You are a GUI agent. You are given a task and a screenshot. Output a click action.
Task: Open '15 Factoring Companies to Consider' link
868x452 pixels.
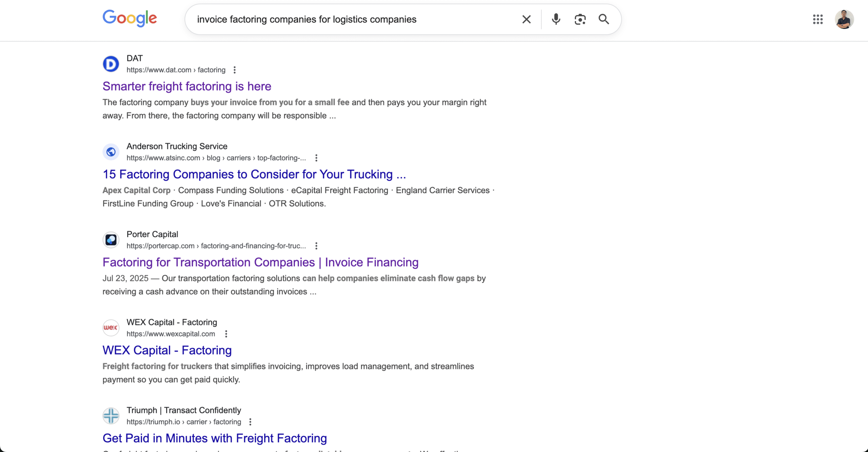click(x=254, y=174)
